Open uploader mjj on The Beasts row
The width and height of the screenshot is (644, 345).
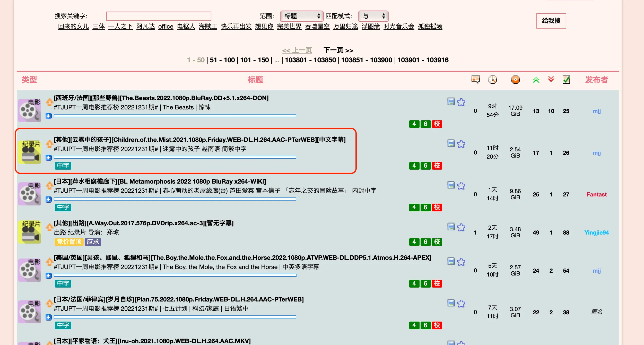coord(596,111)
